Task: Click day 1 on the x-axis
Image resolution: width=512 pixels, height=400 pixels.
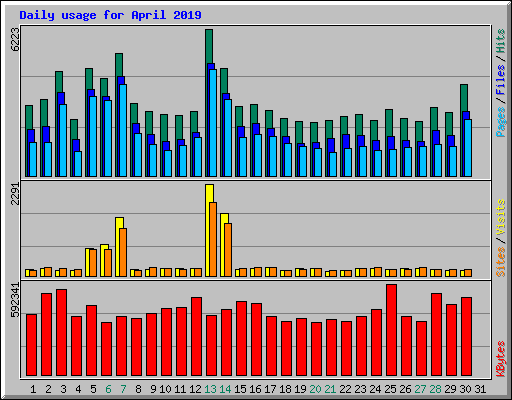Action: (x=33, y=389)
